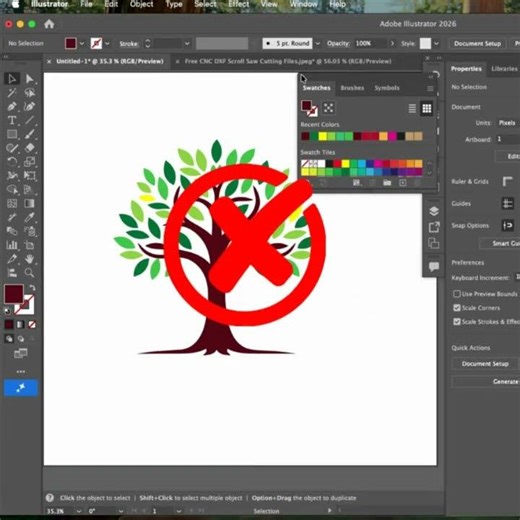Click the Generate button in Quick Actions
520x520 pixels.
[x=486, y=381]
